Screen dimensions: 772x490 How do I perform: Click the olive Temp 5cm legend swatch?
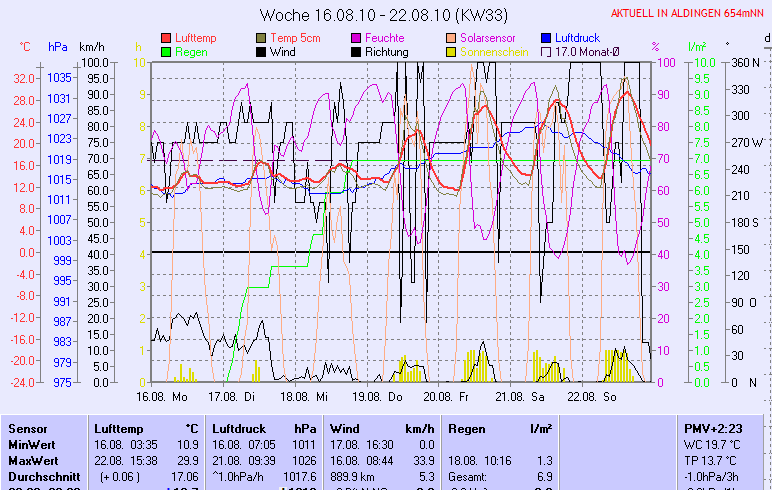pyautogui.click(x=262, y=38)
